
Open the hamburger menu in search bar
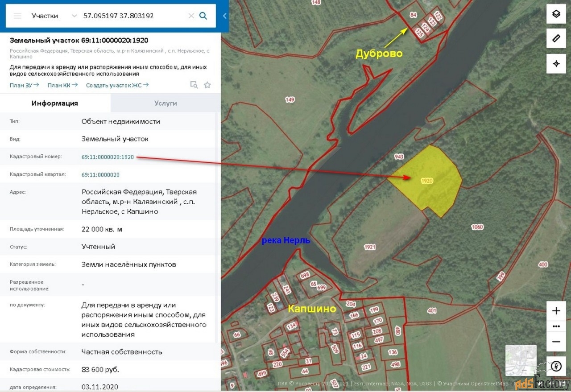pos(17,16)
